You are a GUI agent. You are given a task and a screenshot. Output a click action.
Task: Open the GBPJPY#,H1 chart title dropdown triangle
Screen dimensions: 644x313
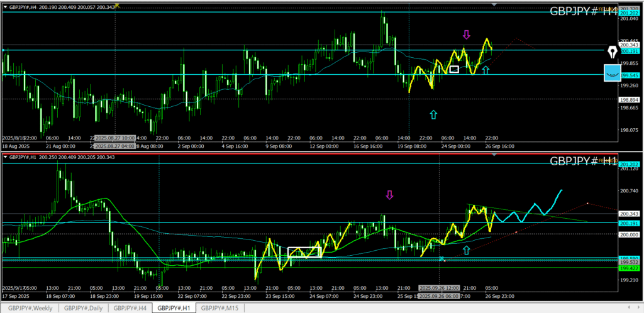coord(6,156)
